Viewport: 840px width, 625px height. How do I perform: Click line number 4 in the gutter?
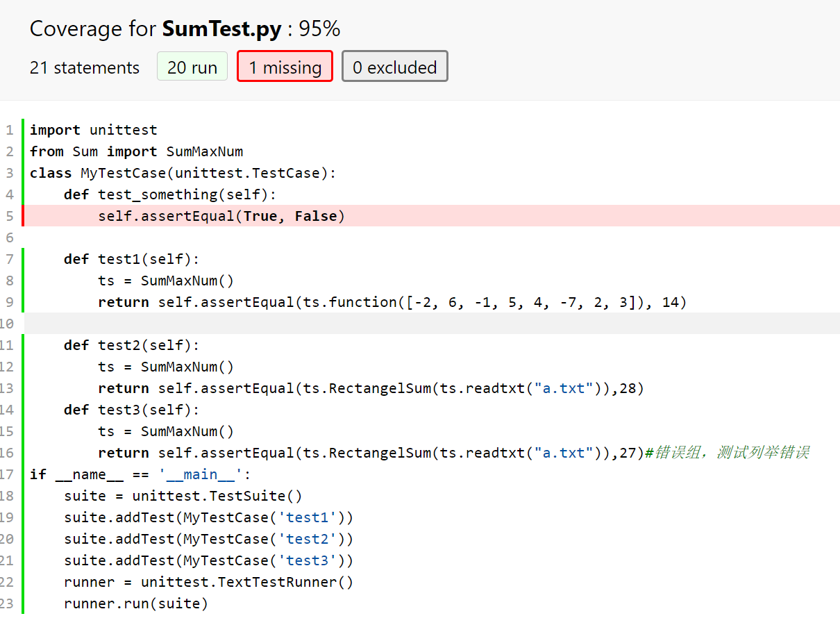[9, 194]
